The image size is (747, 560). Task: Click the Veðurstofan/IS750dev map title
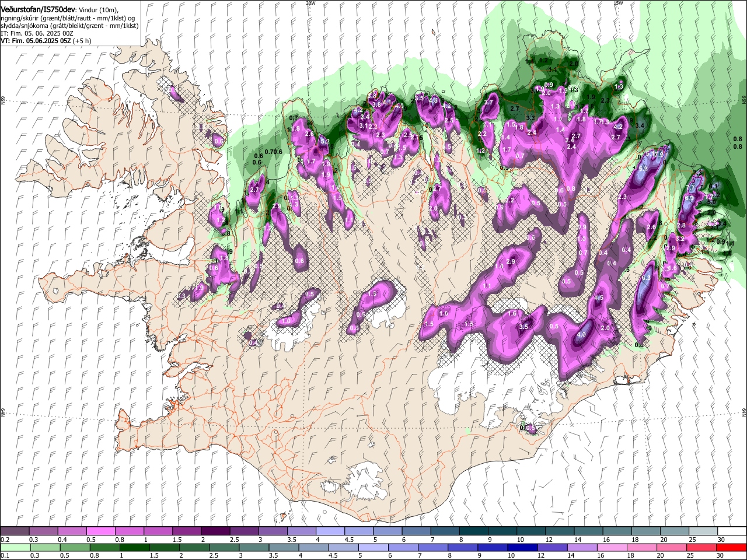pyautogui.click(x=38, y=10)
